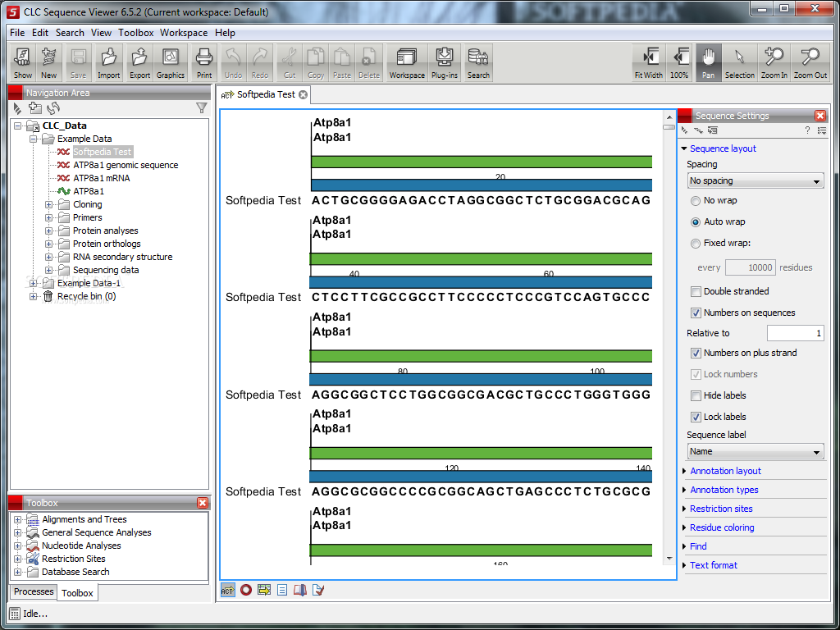This screenshot has height=630, width=840.
Task: Show sequence view (ACT icon) at bottom
Action: pos(228,590)
